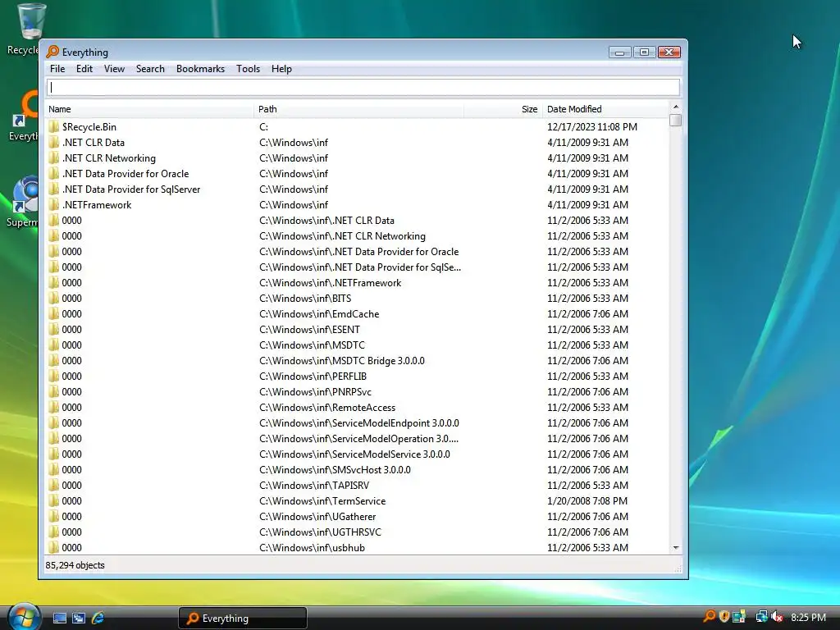The image size is (840, 630).
Task: Click the scrollbar down arrow
Action: 676,547
